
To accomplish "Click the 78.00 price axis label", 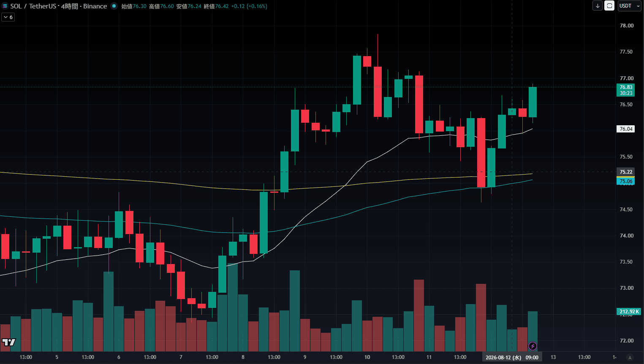I will coord(626,26).
